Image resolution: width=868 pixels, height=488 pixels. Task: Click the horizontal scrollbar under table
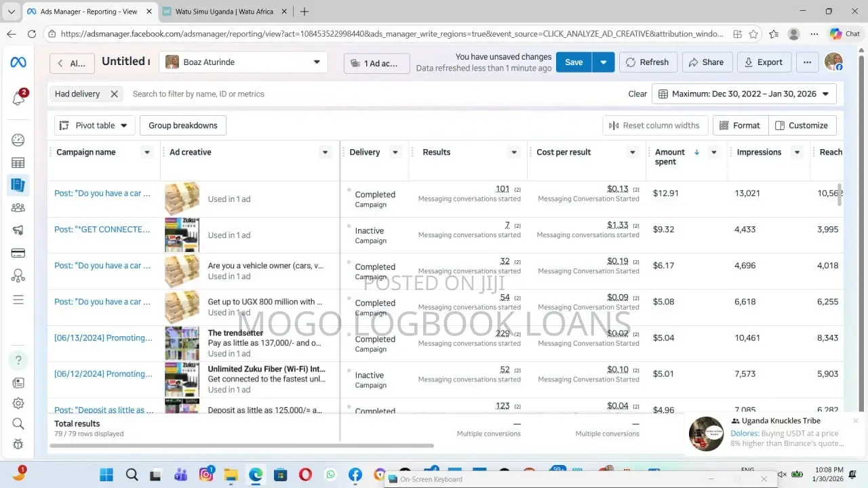(240, 446)
